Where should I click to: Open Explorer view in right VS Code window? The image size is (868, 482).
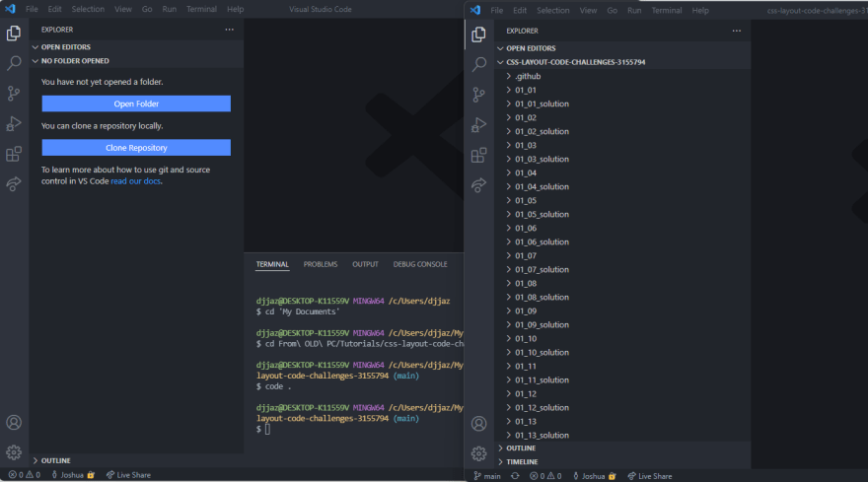(478, 34)
